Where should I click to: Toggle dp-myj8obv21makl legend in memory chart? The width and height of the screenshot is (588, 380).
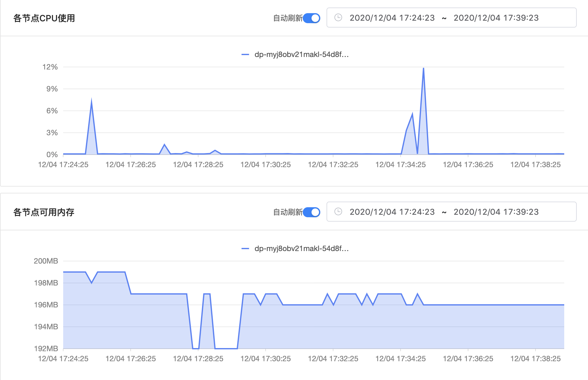(295, 249)
